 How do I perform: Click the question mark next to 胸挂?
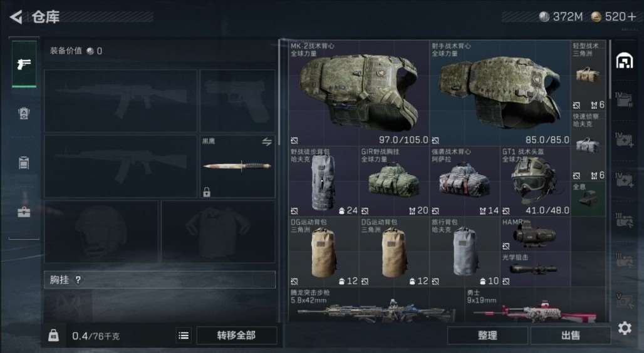(x=78, y=280)
